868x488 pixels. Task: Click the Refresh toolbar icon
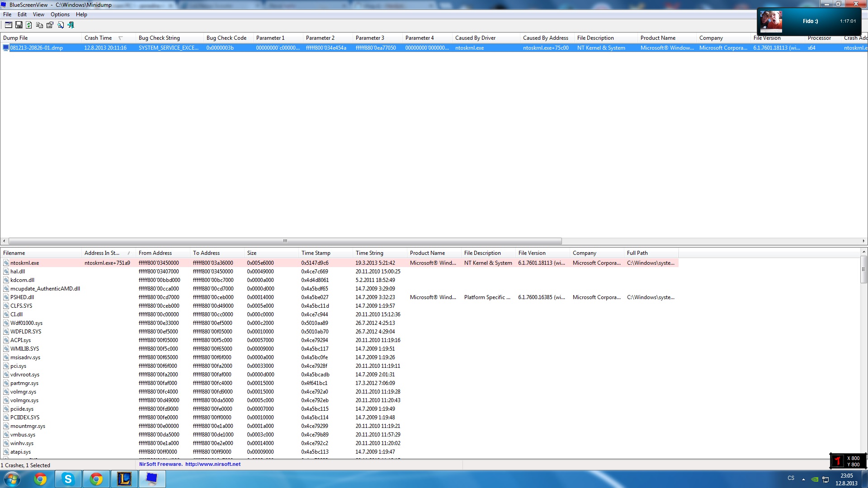coord(29,25)
